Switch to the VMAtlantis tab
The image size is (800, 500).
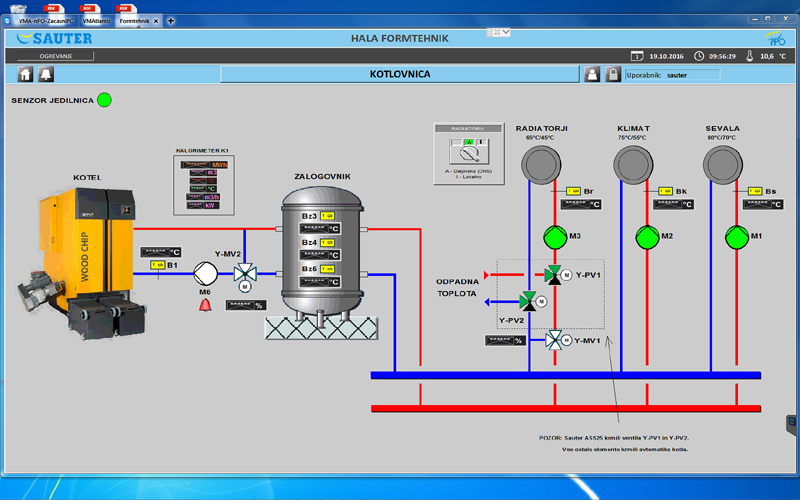tap(96, 21)
